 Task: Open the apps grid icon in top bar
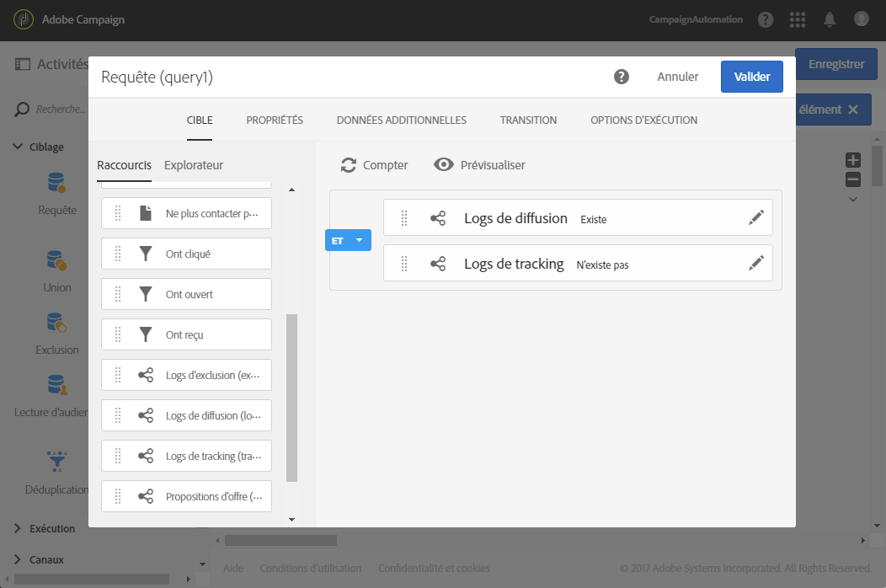click(798, 19)
